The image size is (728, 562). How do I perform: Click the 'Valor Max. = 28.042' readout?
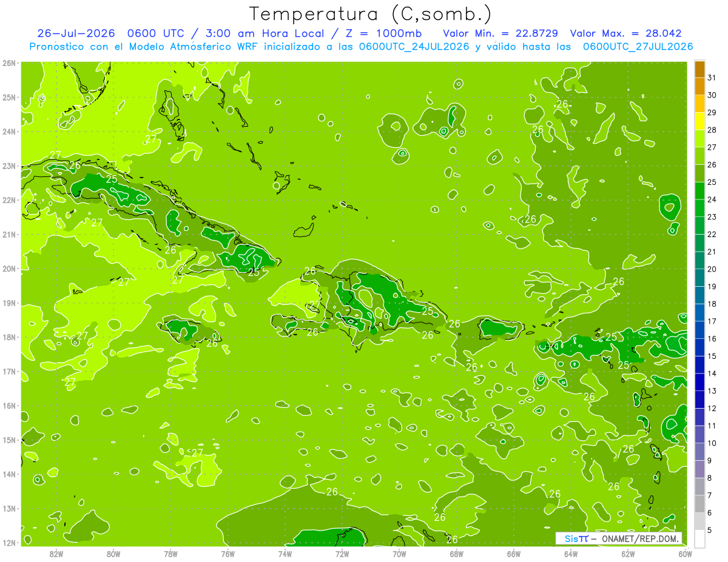pos(626,33)
